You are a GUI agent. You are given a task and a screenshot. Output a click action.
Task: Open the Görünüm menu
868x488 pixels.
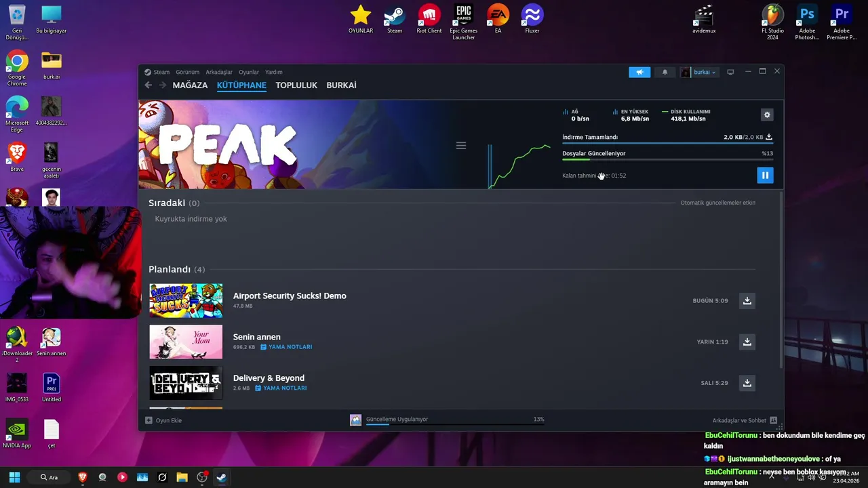187,72
